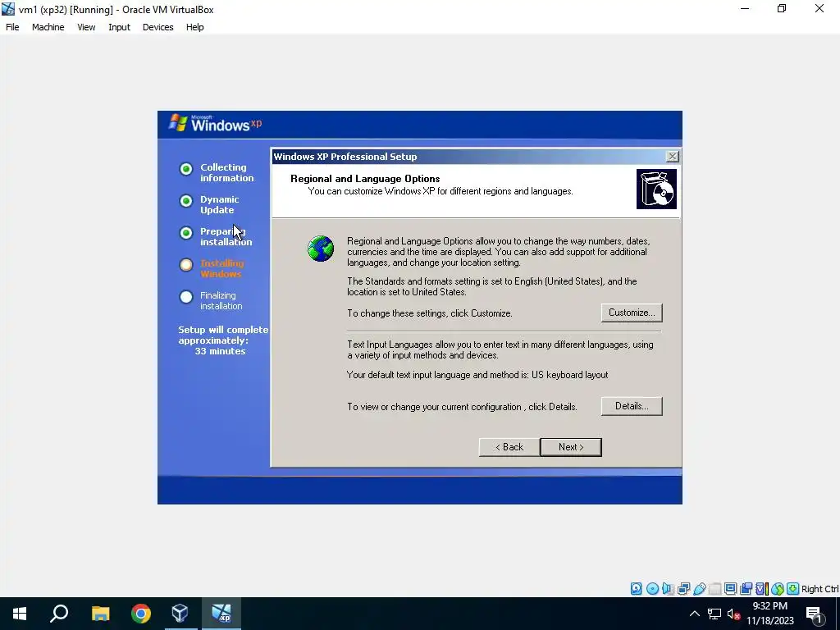
Task: Click the "US keyboard layout" text line
Action: click(x=477, y=375)
